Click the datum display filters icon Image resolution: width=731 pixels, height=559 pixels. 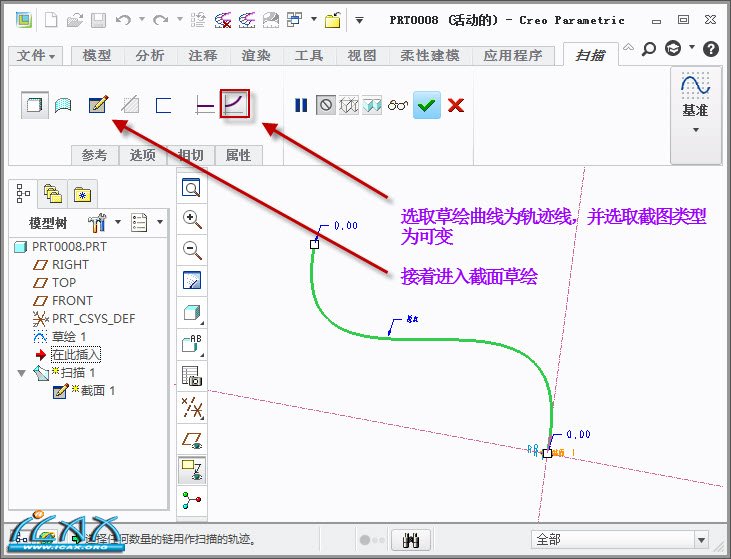[192, 408]
